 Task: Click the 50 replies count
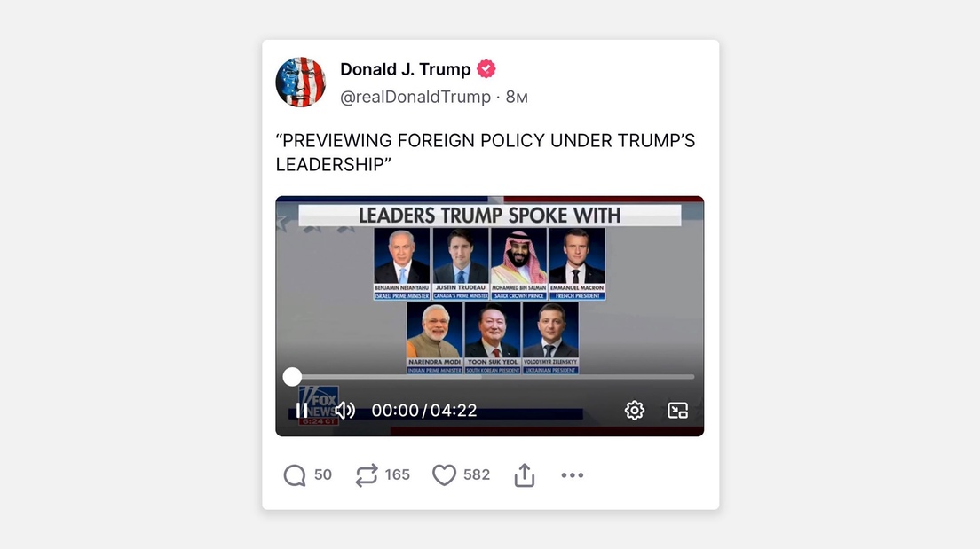point(322,474)
